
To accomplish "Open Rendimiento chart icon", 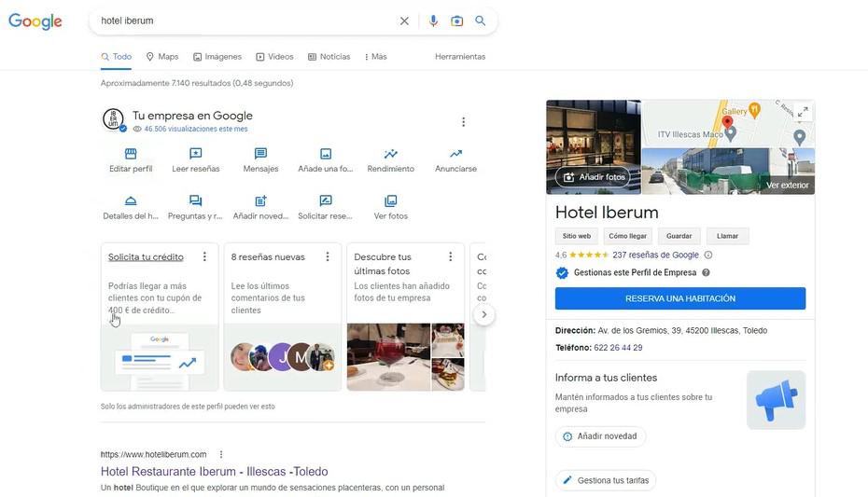I will (391, 154).
